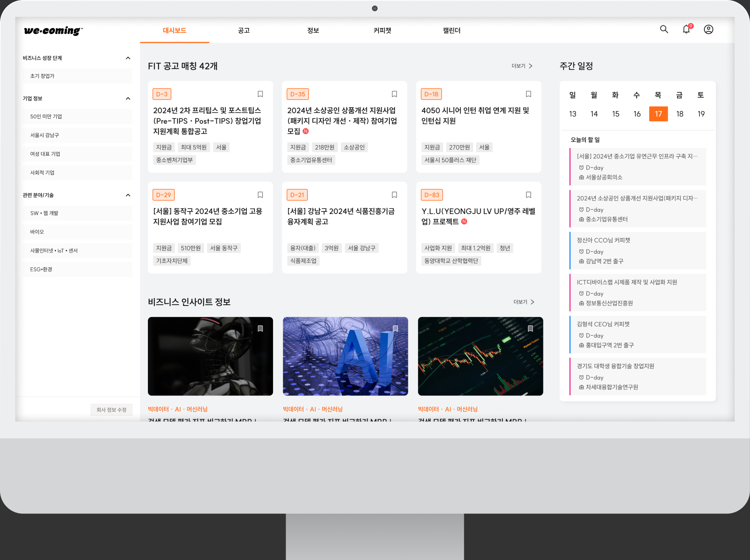Open the 정신아 CCO님 커피챗 task
This screenshot has height=560, width=750.
point(638,250)
